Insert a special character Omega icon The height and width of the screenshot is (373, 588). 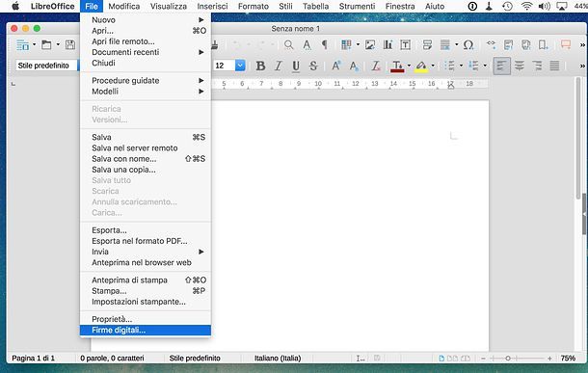[468, 45]
